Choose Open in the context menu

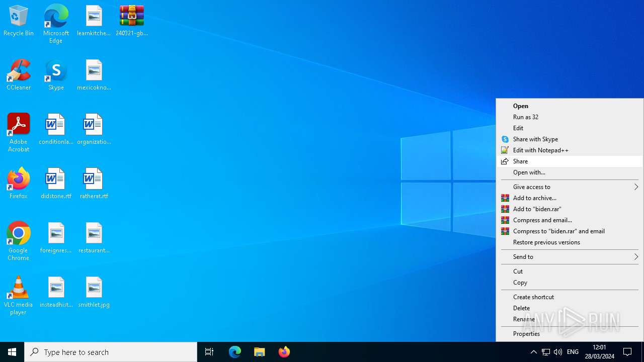pyautogui.click(x=570, y=106)
